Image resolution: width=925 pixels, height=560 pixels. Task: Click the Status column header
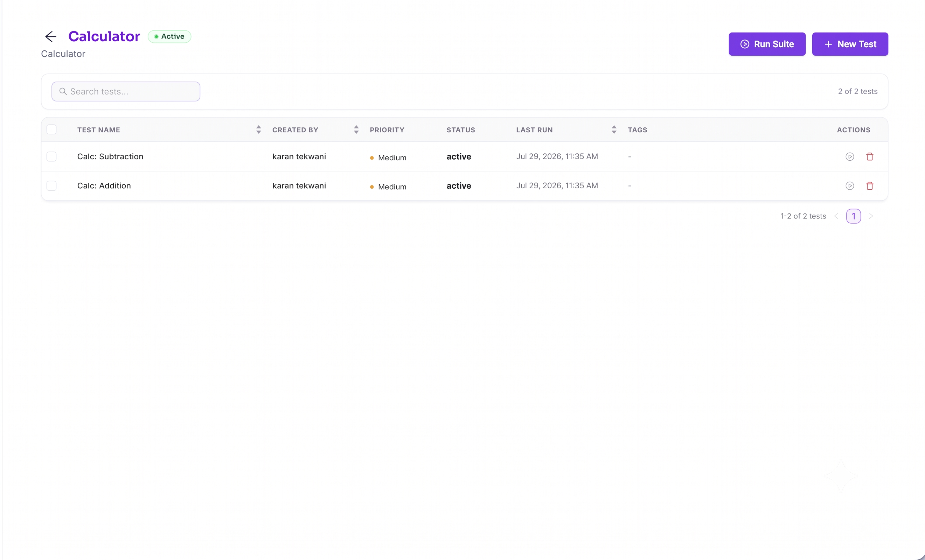[x=461, y=130]
